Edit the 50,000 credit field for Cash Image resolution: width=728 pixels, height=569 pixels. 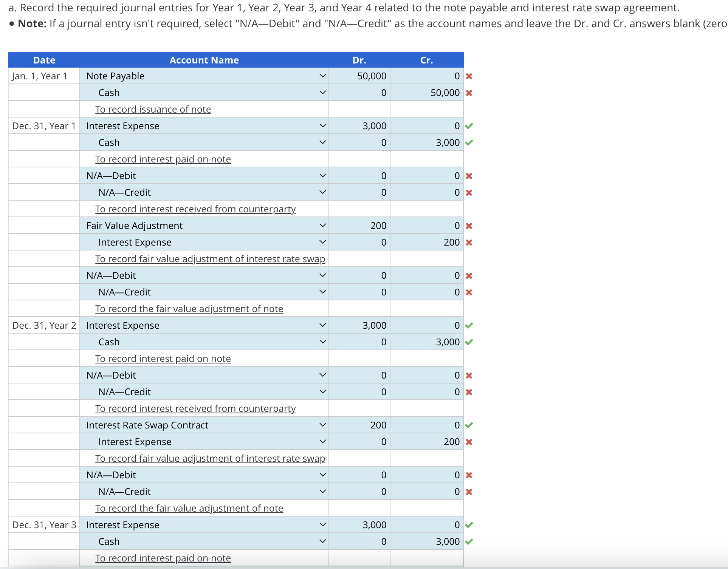tap(427, 93)
